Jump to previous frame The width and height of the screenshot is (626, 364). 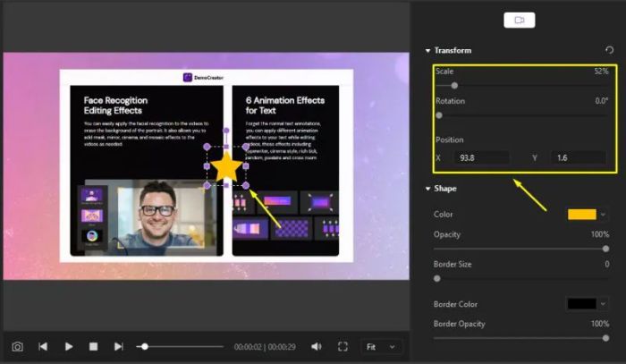43,346
